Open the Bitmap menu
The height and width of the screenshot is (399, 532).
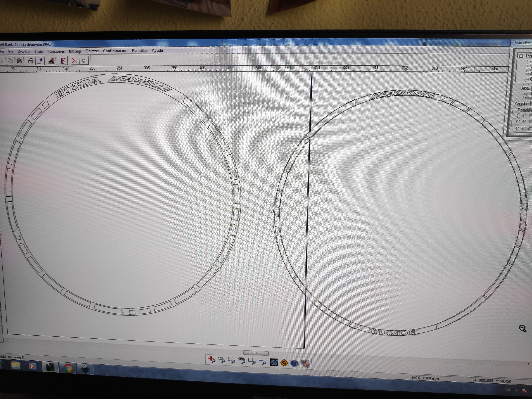(x=75, y=51)
